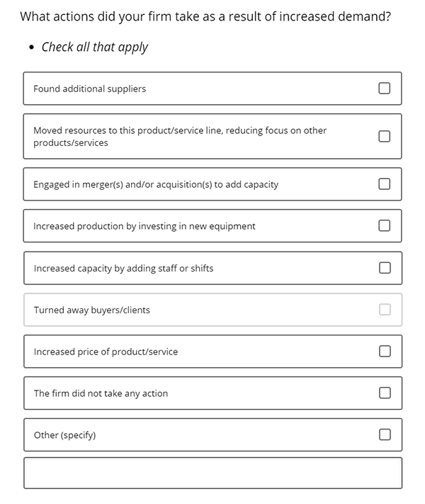Image resolution: width=425 pixels, height=504 pixels.
Task: Click the Increased production by investing text
Action: coord(144,226)
